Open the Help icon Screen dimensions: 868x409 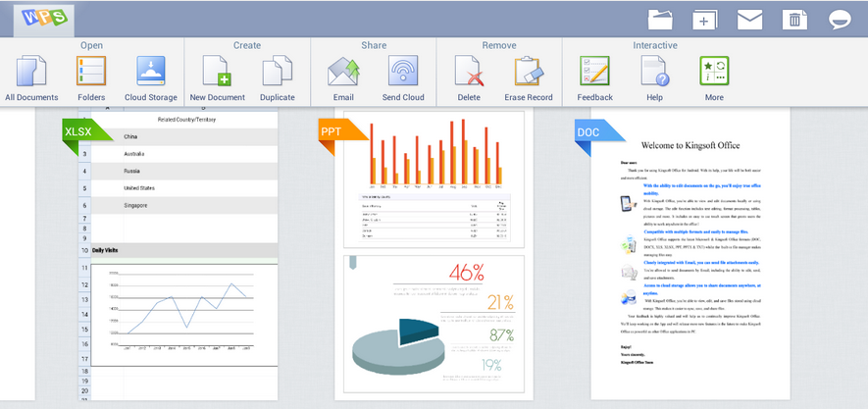coord(654,71)
